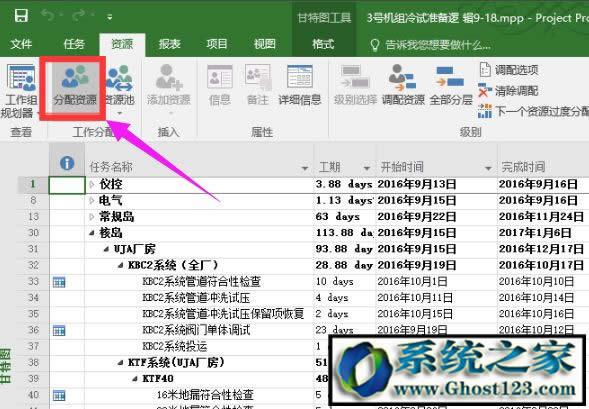Expand the 电气 task group
589x409 pixels.
point(92,201)
